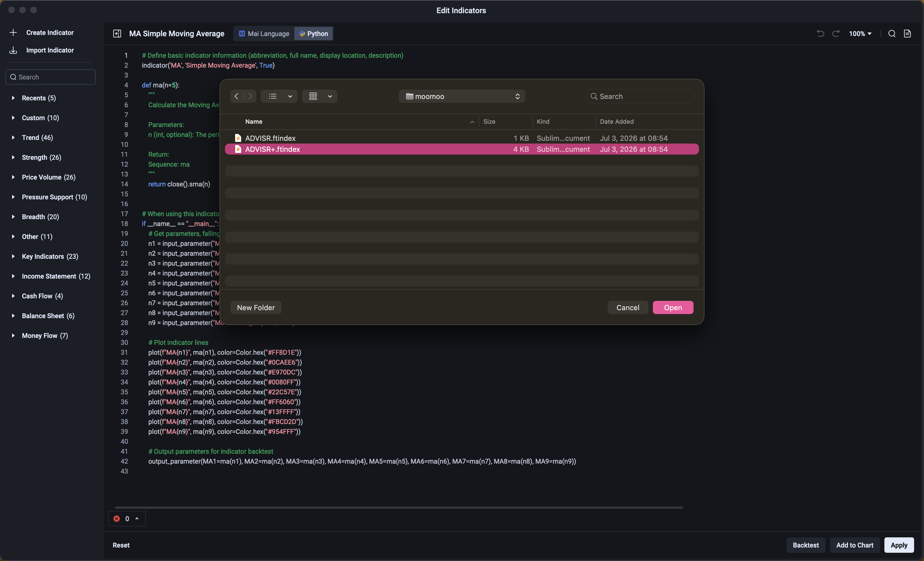Viewport: 924px width, 561px height.
Task: Focus the sidebar indicator Search field
Action: coord(51,77)
